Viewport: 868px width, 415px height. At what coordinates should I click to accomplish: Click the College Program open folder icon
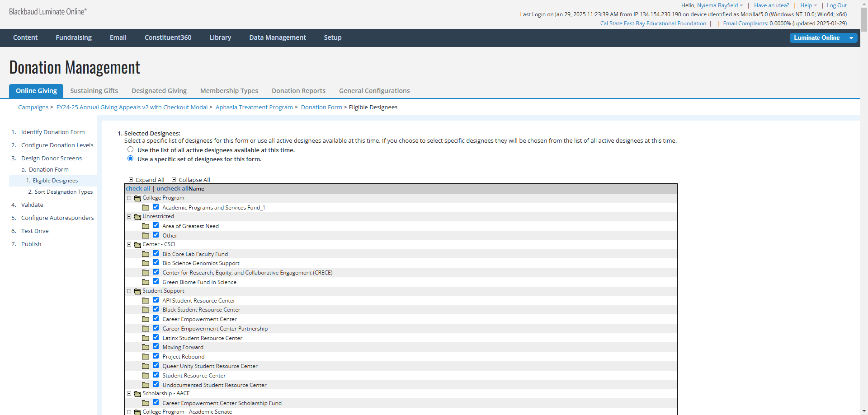coord(137,198)
